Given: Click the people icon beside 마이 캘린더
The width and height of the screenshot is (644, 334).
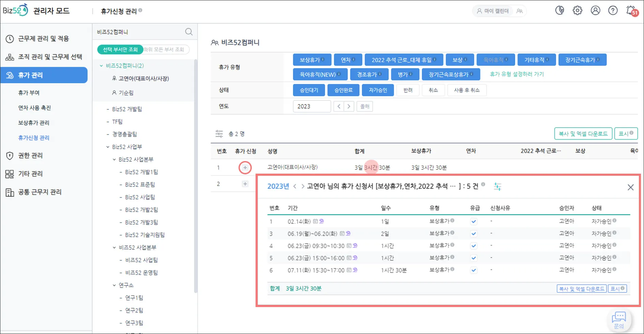Looking at the screenshot, I should [519, 11].
